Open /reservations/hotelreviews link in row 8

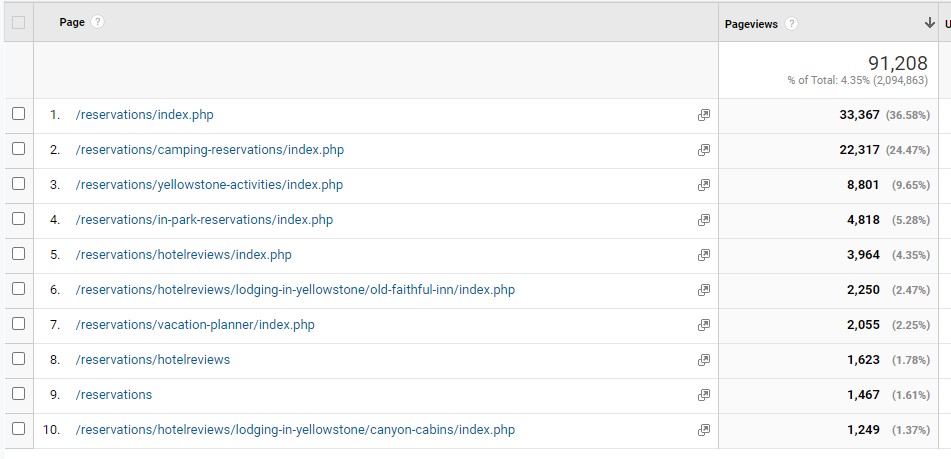coord(152,360)
